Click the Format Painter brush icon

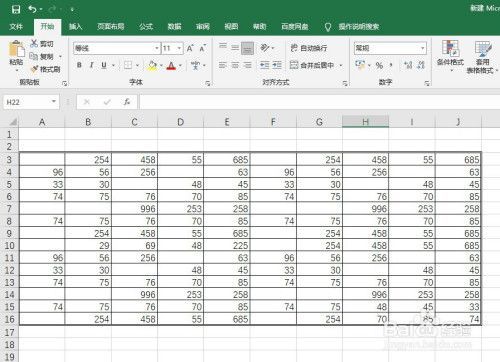tap(34, 69)
